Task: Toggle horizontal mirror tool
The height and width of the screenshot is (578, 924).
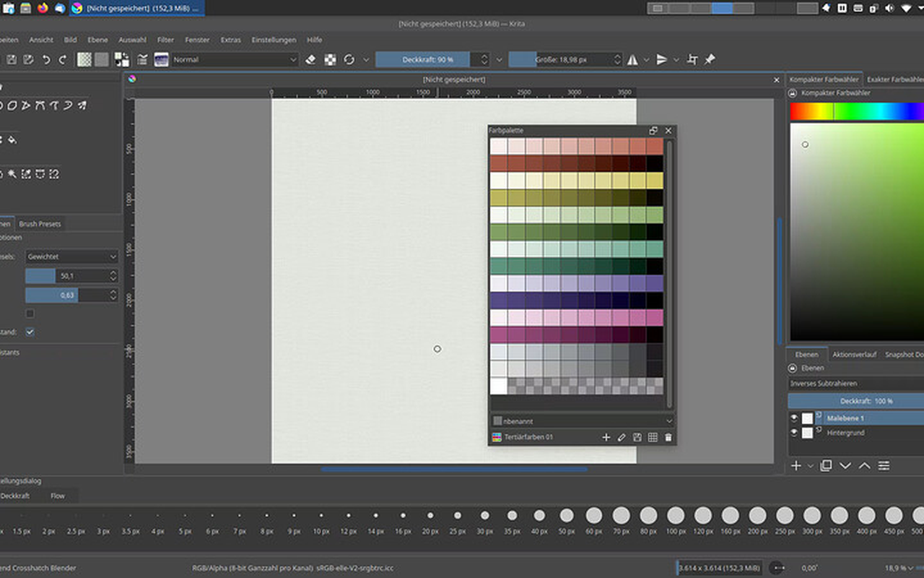Action: pos(632,60)
